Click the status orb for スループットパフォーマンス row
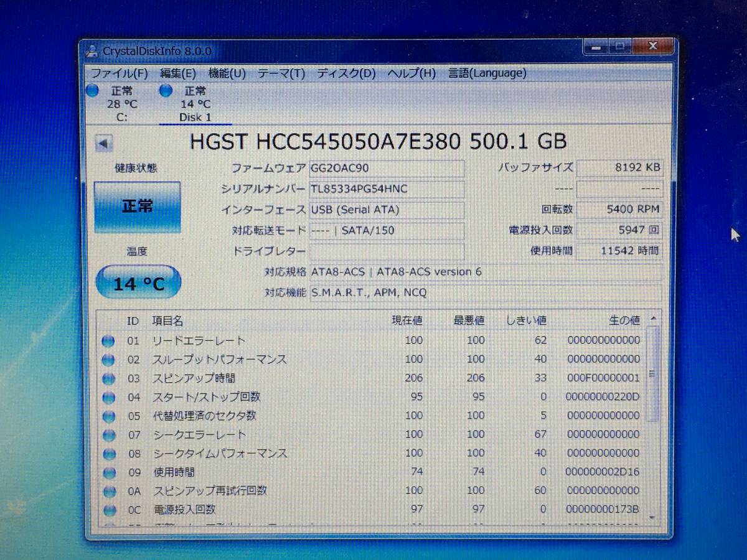This screenshot has height=560, width=747. (109, 359)
